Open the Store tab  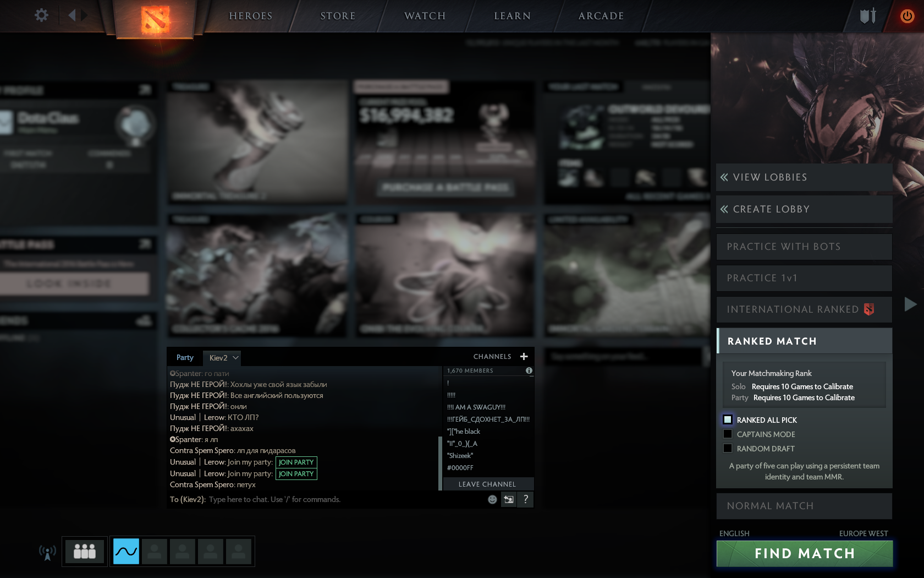click(338, 16)
